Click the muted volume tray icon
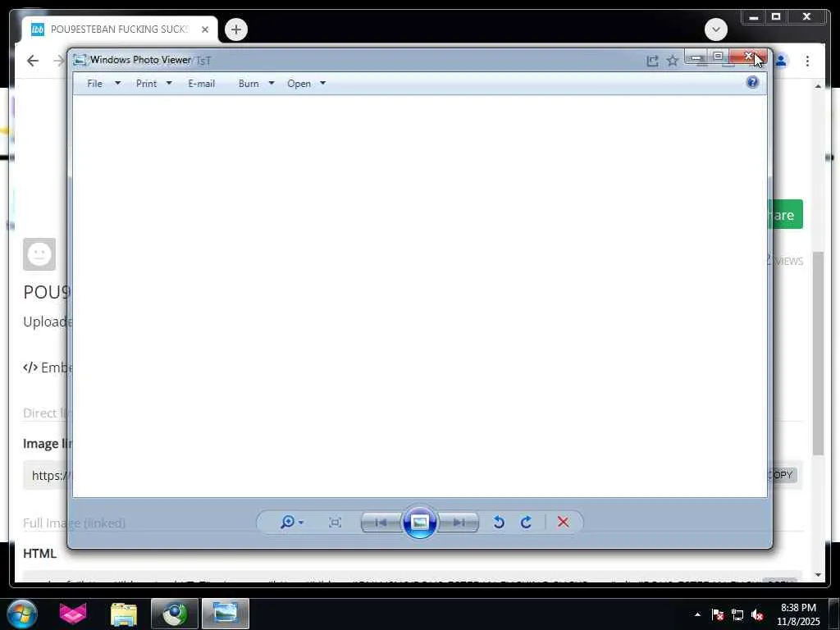840x630 pixels. [757, 614]
